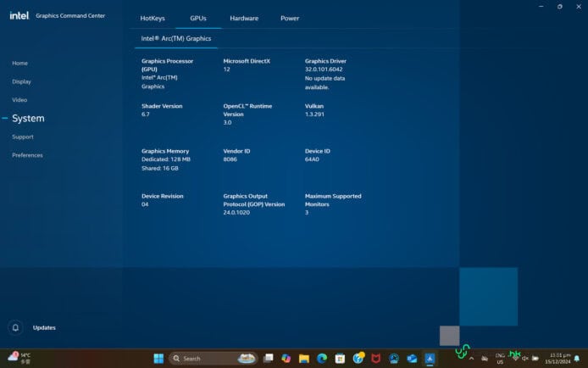Show hidden system tray icons
Viewport: 588px width, 368px height.
471,359
